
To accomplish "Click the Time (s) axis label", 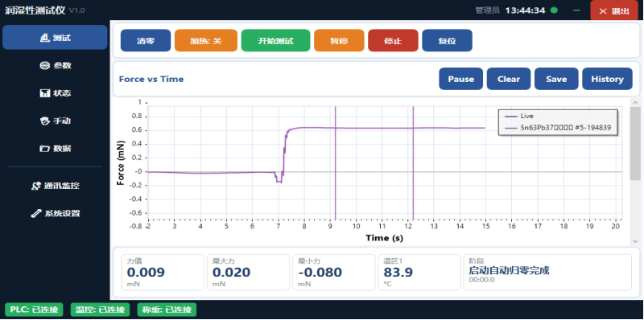I will pos(384,237).
